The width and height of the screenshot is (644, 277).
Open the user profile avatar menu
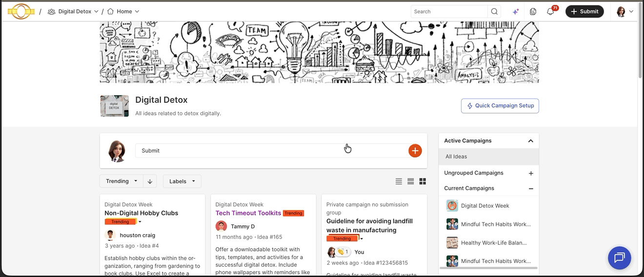[x=625, y=12]
